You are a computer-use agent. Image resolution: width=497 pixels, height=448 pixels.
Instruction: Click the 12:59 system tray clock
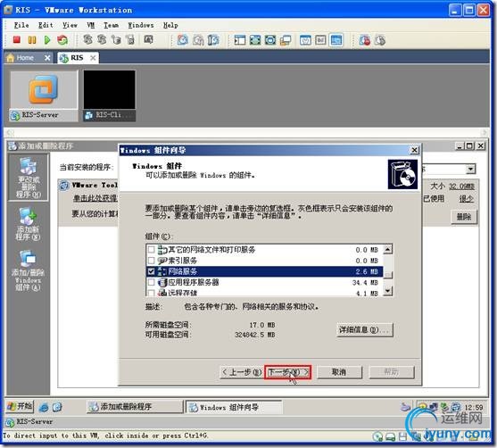pyautogui.click(x=474, y=408)
